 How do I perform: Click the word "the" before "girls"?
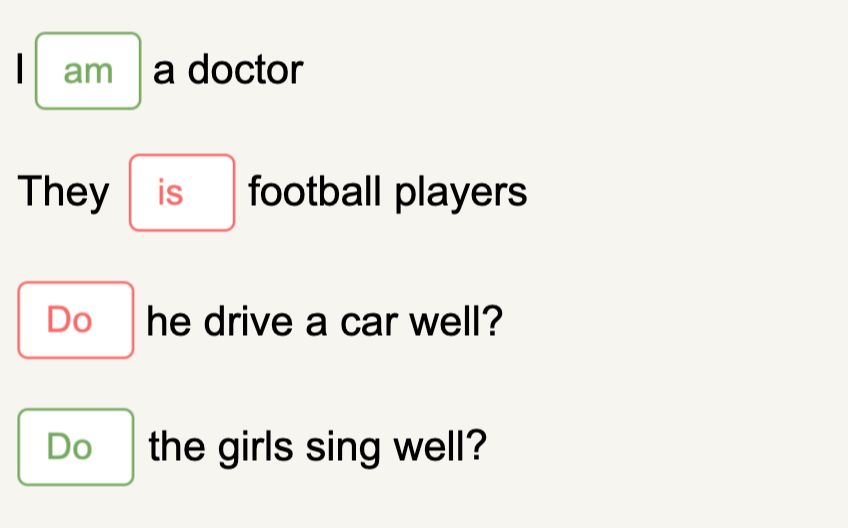[x=176, y=447]
